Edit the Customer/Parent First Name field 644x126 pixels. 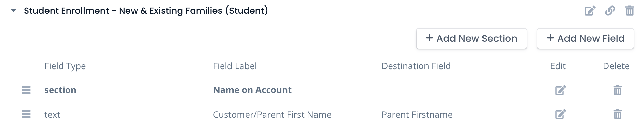pos(560,114)
